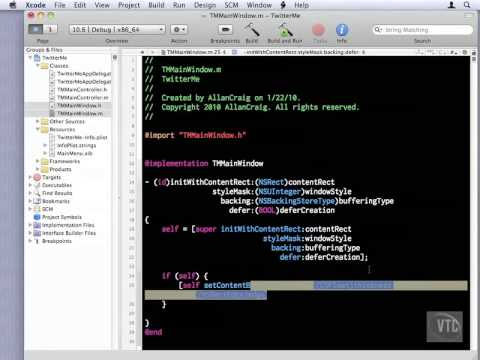This screenshot has width=480, height=360.
Task: Click the Project Symbols blue icon
Action: [37, 217]
